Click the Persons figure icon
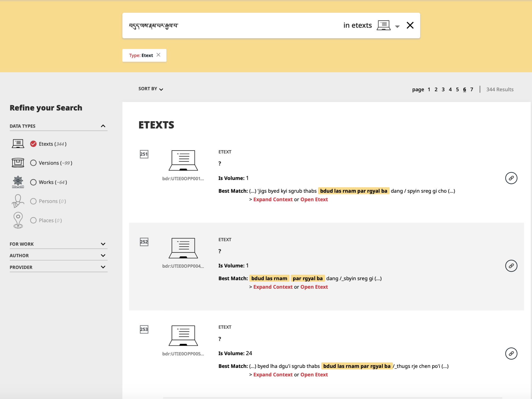Image resolution: width=532 pixels, height=399 pixels. pyautogui.click(x=18, y=201)
